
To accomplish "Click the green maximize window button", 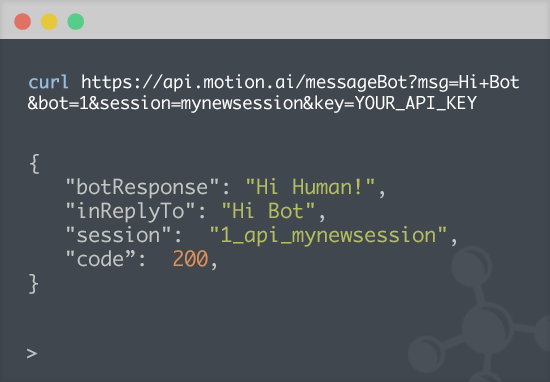I will click(76, 21).
